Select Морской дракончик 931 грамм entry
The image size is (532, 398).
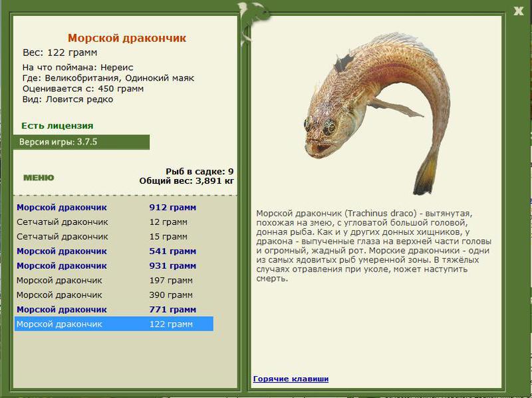[114, 266]
